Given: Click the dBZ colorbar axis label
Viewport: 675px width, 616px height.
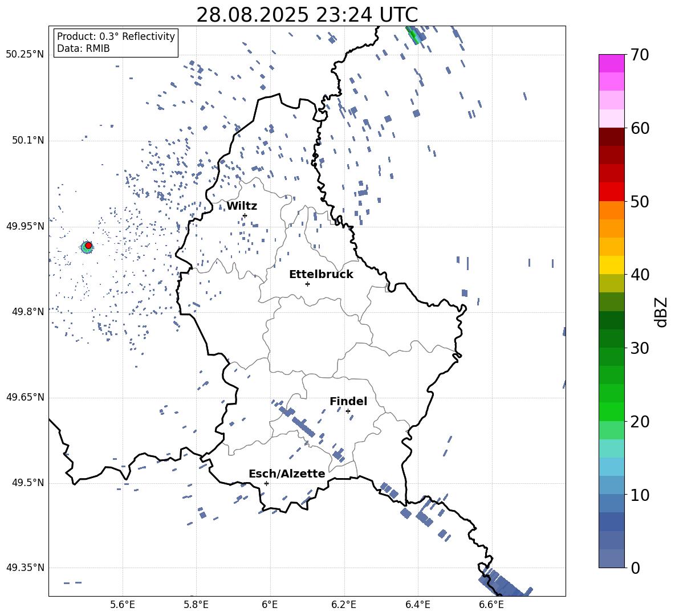Looking at the screenshot, I should (661, 312).
